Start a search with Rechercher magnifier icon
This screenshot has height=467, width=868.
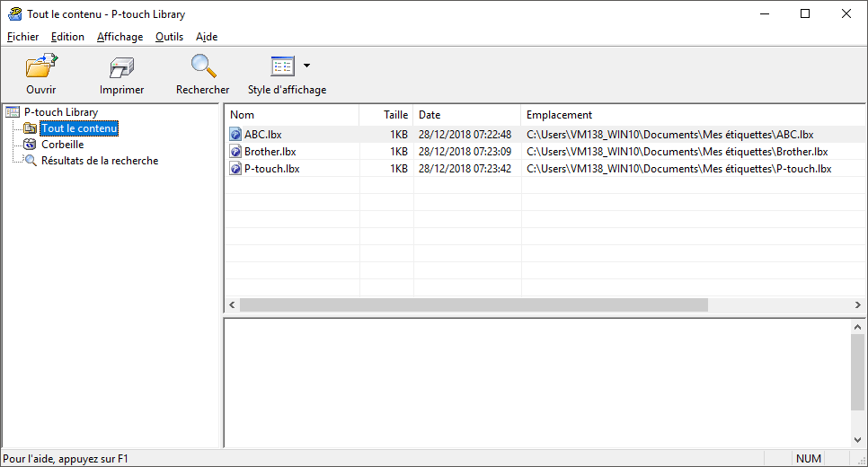coord(203,66)
